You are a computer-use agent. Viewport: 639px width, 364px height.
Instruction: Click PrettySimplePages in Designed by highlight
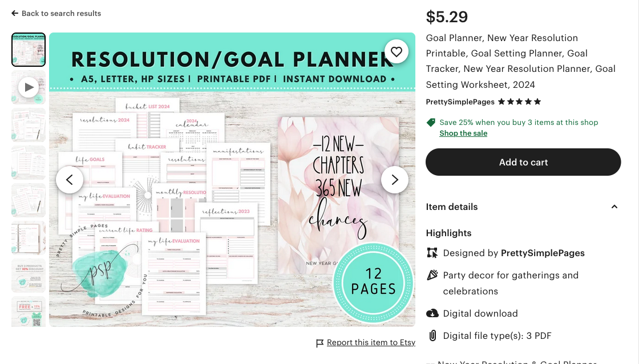(x=543, y=253)
